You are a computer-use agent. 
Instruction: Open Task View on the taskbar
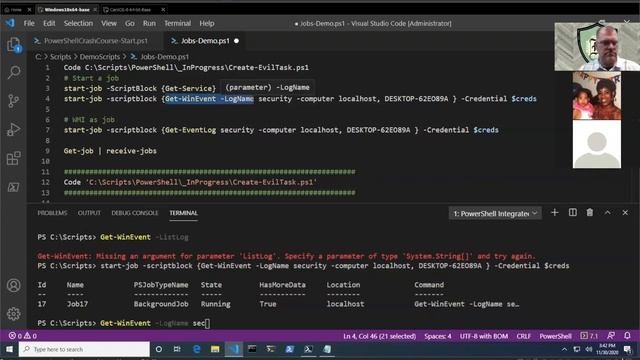coord(177,349)
